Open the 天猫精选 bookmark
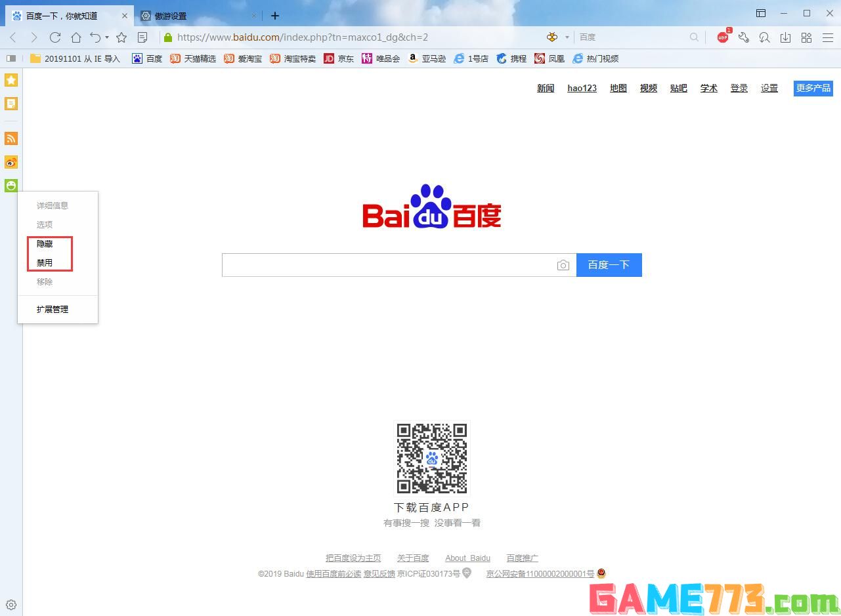 pos(193,58)
